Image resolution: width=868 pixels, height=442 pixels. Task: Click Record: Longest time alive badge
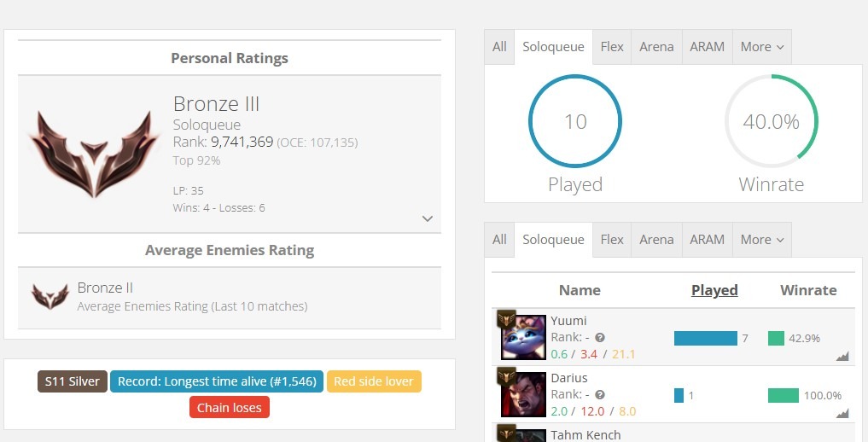[x=217, y=381]
